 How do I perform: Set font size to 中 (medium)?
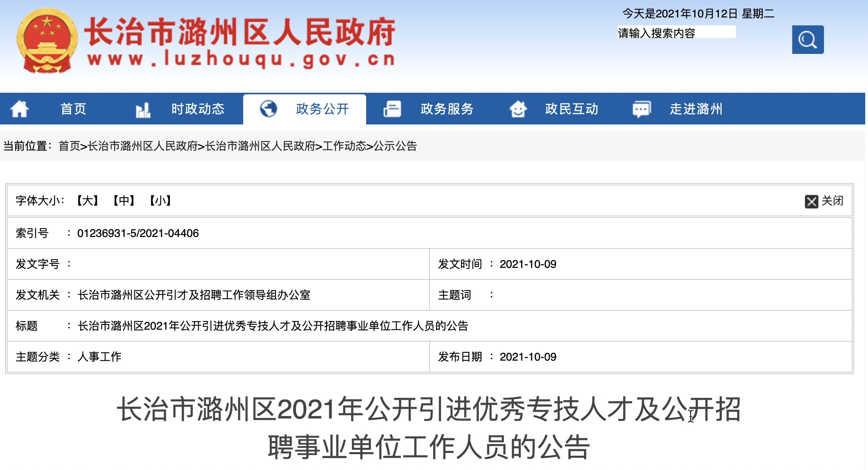(x=124, y=201)
